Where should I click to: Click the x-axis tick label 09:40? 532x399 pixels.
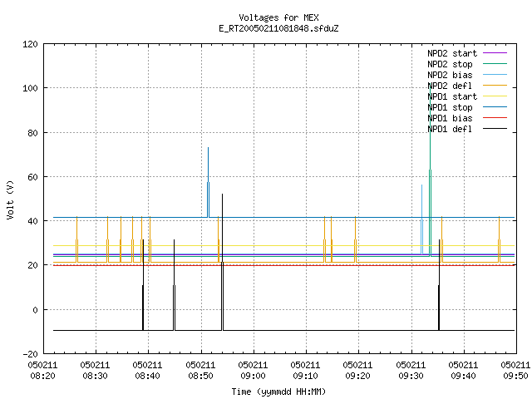point(464,376)
